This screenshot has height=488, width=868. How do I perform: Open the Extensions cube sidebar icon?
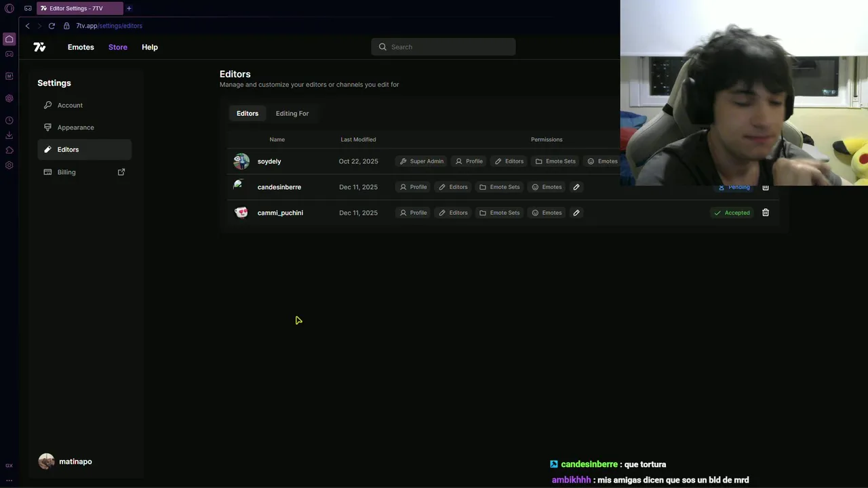(9, 150)
